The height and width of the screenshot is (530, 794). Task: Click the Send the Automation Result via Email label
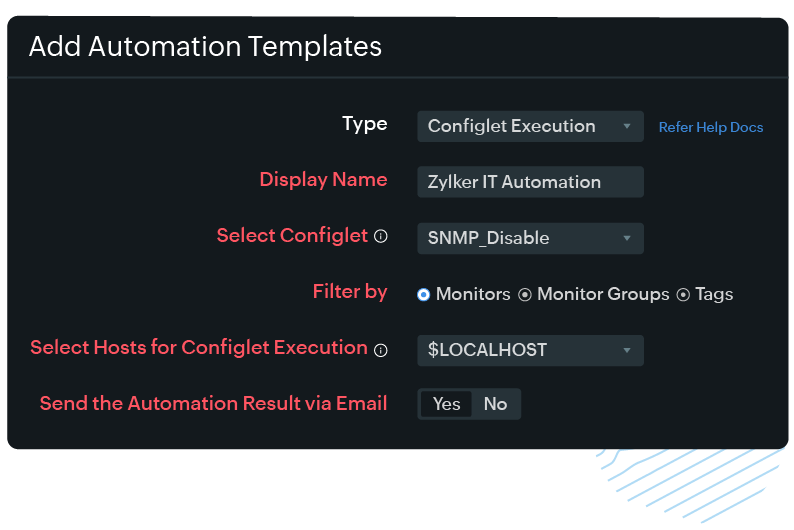click(213, 404)
